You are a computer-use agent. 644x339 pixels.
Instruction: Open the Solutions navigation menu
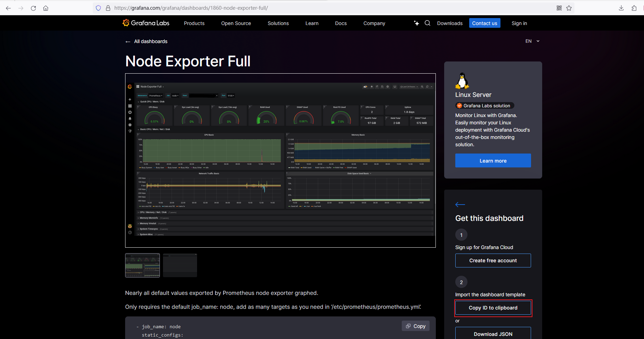pos(278,23)
